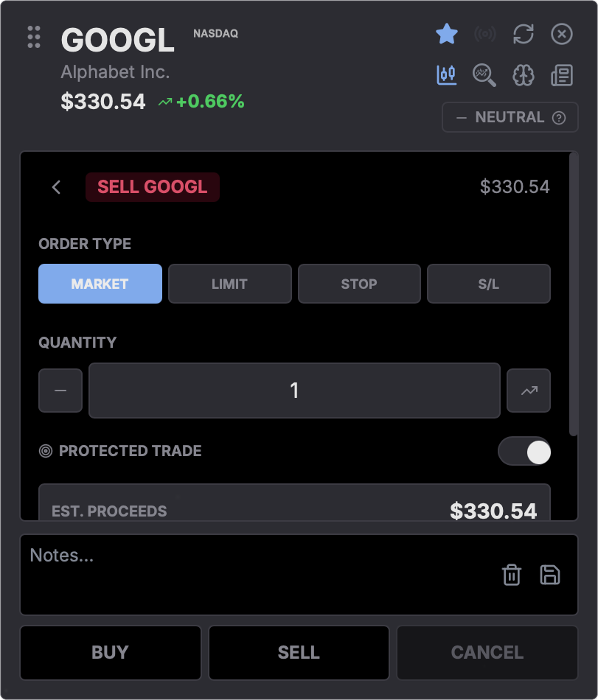This screenshot has height=700, width=598.
Task: Click the quantity input field
Action: point(294,391)
